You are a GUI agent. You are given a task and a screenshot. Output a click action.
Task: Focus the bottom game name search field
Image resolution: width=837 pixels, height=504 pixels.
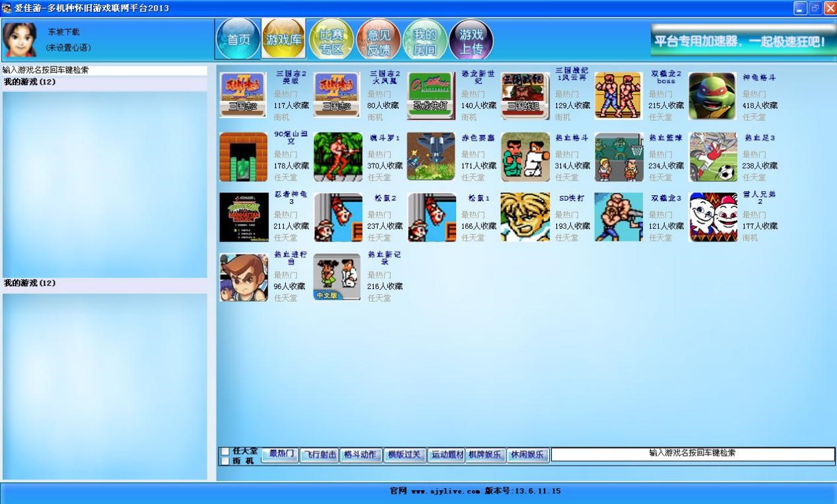692,454
